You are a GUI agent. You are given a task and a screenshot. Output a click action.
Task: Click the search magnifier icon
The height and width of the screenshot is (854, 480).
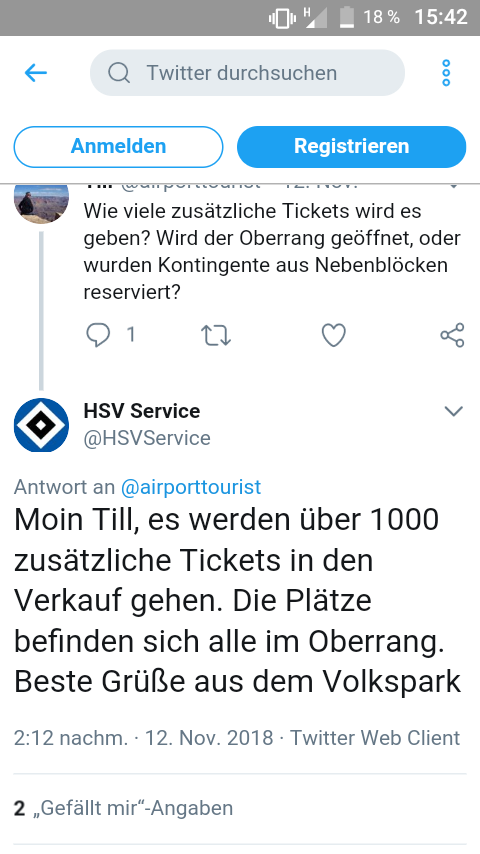click(119, 72)
